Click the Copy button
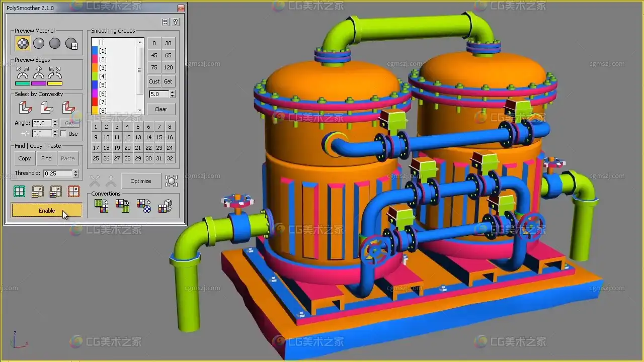 [25, 158]
